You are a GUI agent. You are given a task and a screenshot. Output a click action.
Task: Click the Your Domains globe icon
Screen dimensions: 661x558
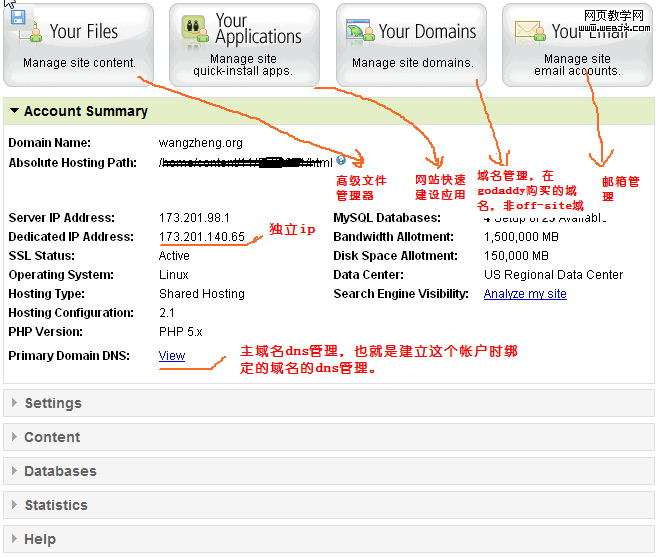[x=360, y=31]
